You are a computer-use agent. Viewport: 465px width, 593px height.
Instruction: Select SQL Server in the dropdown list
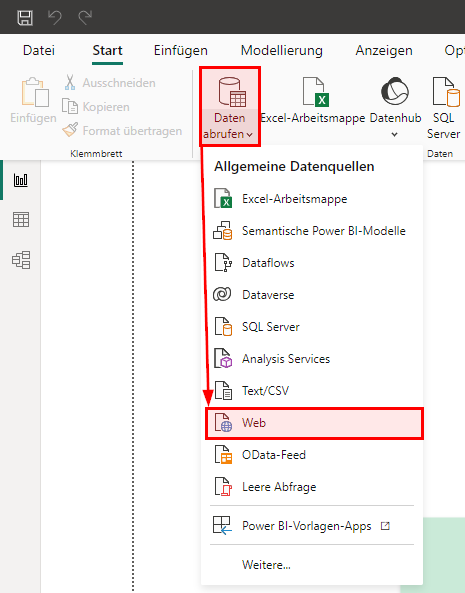[312, 327]
